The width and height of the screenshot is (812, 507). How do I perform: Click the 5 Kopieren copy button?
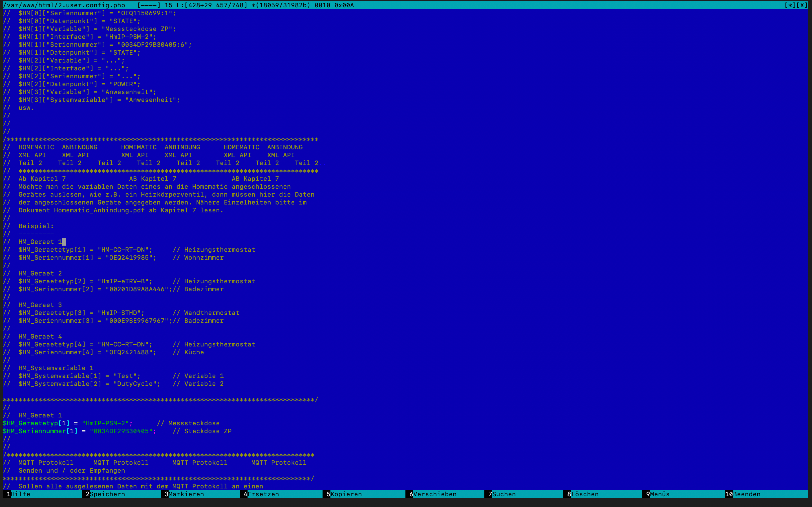tap(346, 494)
